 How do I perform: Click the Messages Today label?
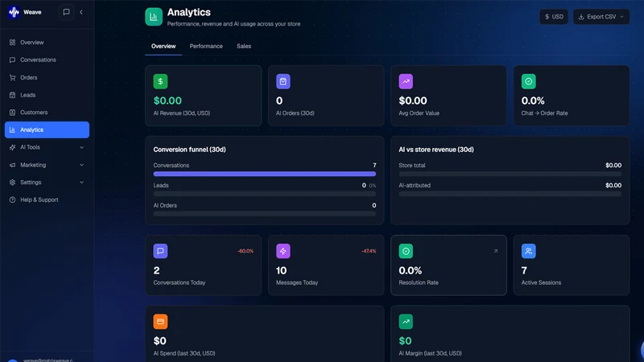(x=297, y=282)
